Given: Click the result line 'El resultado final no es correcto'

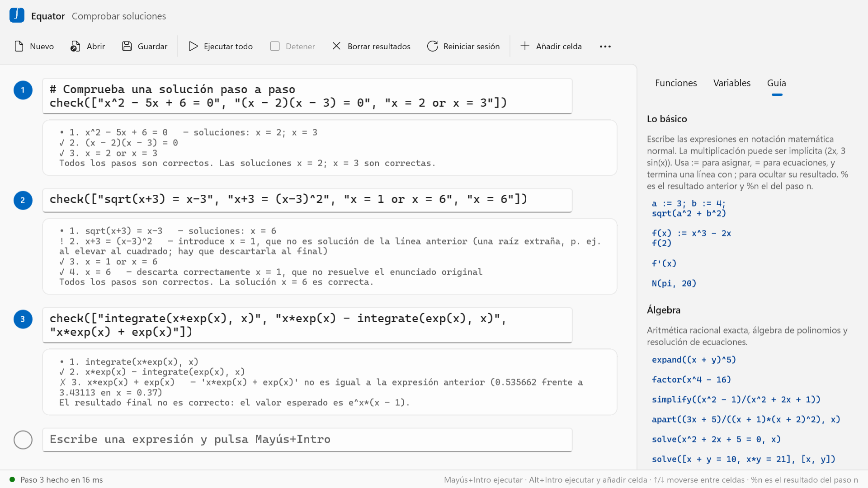Looking at the screenshot, I should click(235, 403).
